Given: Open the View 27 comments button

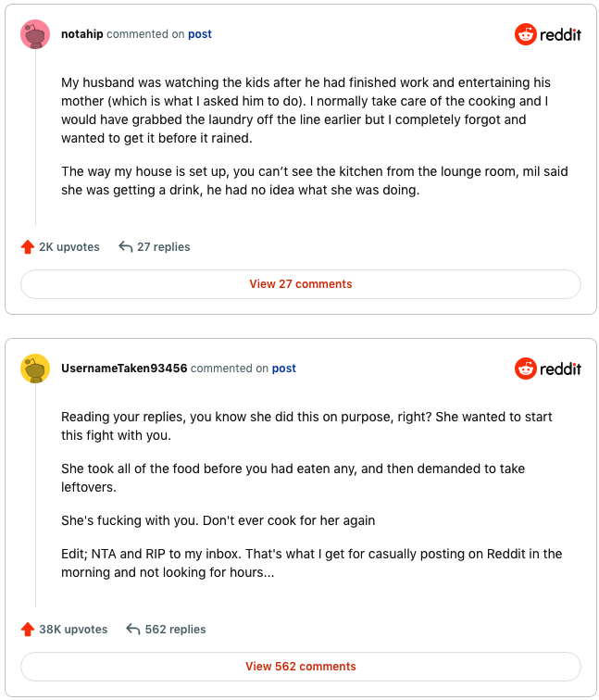Looking at the screenshot, I should (x=300, y=284).
